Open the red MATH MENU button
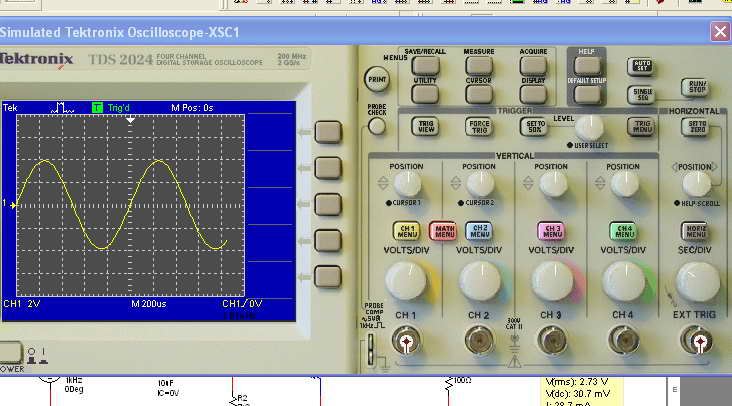 [x=443, y=231]
